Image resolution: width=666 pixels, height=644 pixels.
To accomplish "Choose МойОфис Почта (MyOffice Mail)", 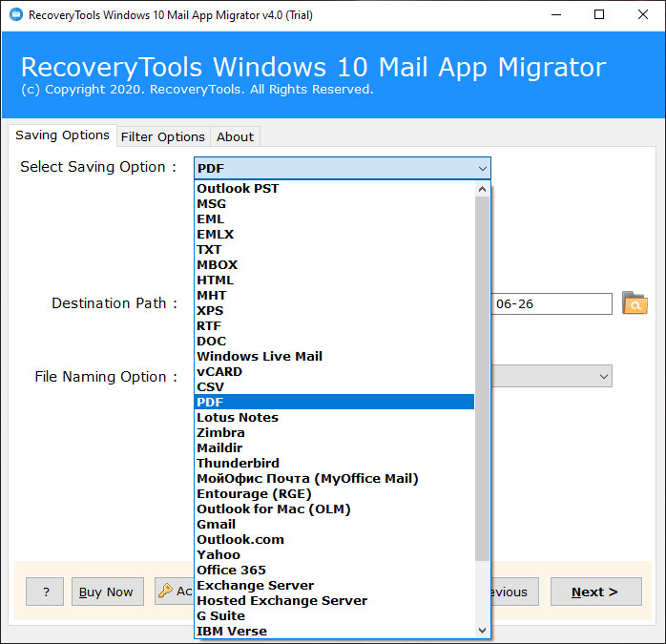I will pyautogui.click(x=334, y=478).
